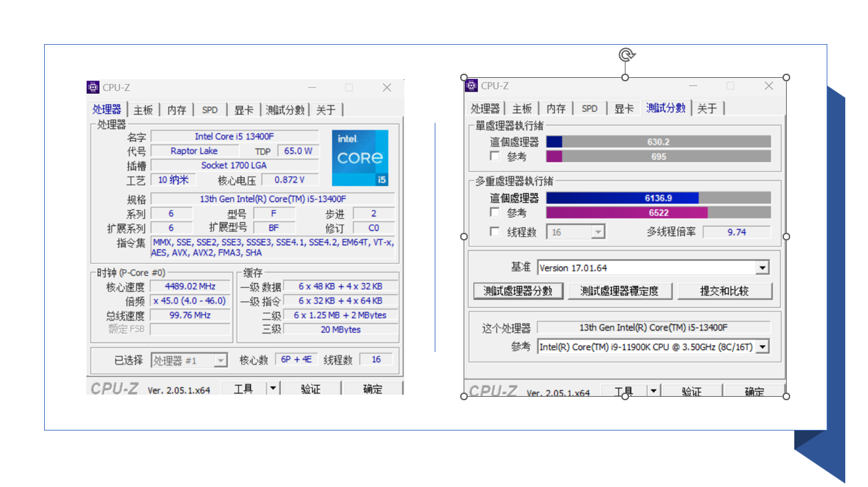
Task: Open the SPD tab in the processor-info window
Action: click(209, 110)
